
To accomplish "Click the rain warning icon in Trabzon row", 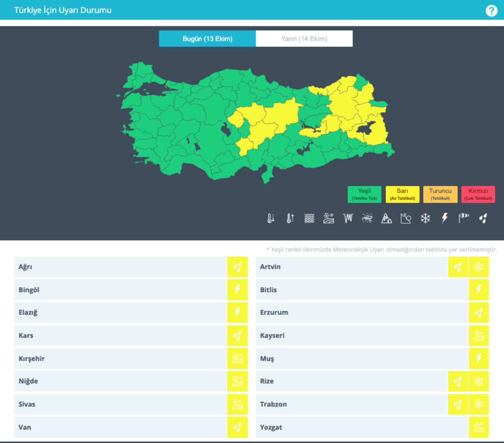I will [x=458, y=404].
